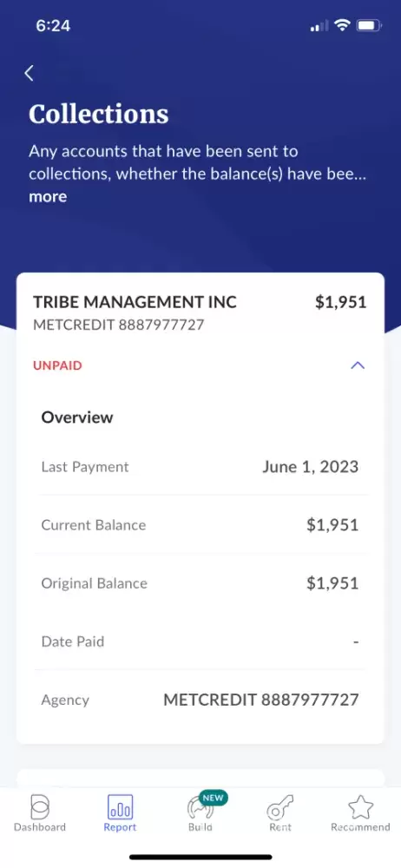Tap the NEW badge on Build
Image resolution: width=401 pixels, height=868 pixels.
point(214,798)
